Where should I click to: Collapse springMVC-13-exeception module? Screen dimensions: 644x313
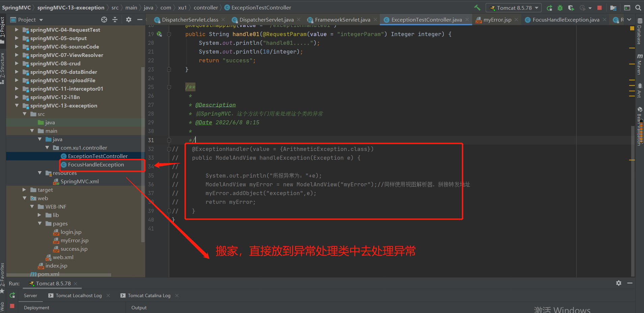17,105
